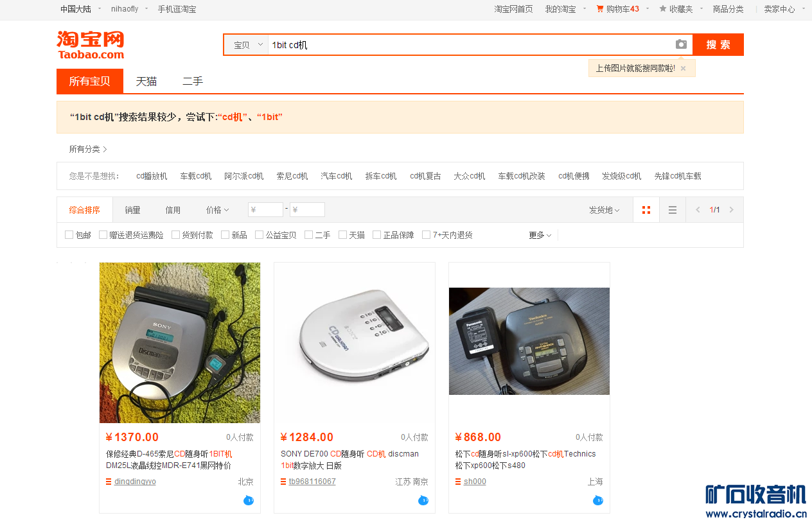Sort by 销量 sales
The image size is (812, 522).
[133, 210]
